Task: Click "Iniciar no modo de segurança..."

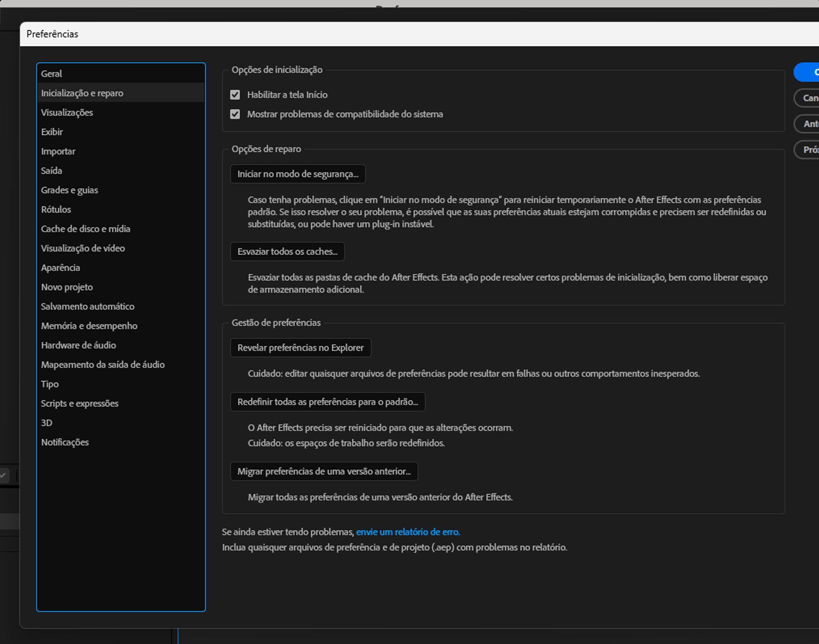Action: (x=298, y=174)
